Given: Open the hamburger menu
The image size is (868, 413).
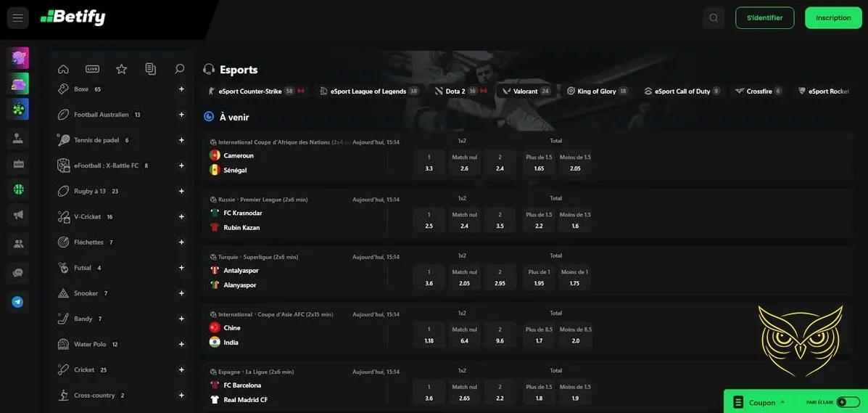Looking at the screenshot, I should pyautogui.click(x=17, y=17).
